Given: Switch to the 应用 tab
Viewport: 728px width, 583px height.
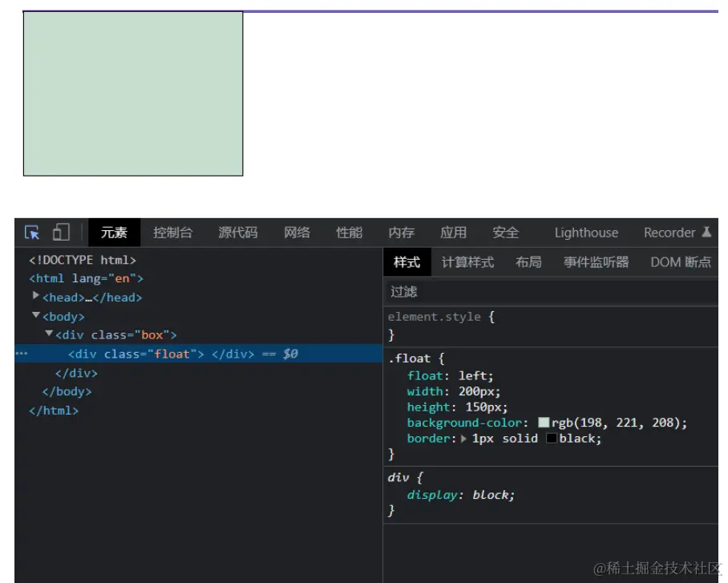Looking at the screenshot, I should 453,233.
